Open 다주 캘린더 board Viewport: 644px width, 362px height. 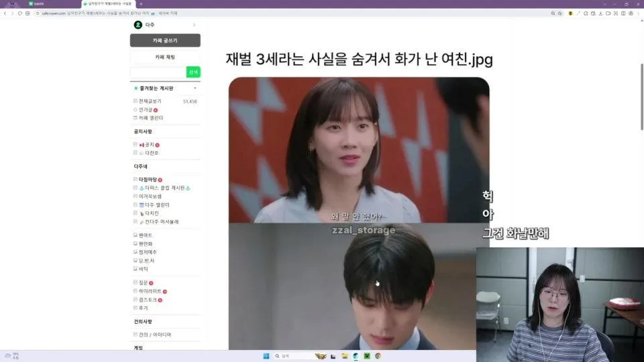point(157,205)
